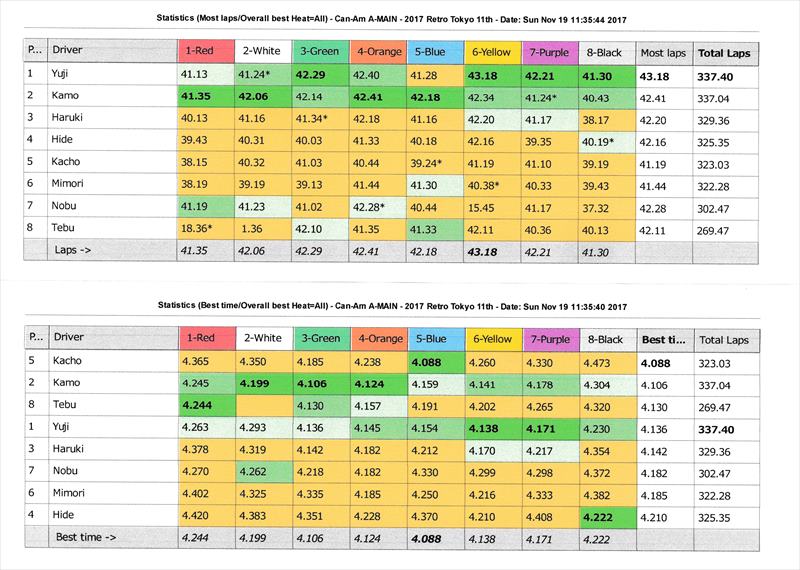Sort by the Most laps column header
The image size is (800, 570).
click(x=662, y=50)
